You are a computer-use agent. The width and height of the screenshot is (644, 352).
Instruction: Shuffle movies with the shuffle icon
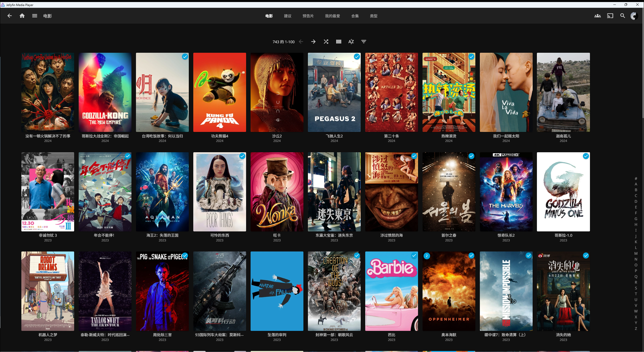tap(326, 42)
